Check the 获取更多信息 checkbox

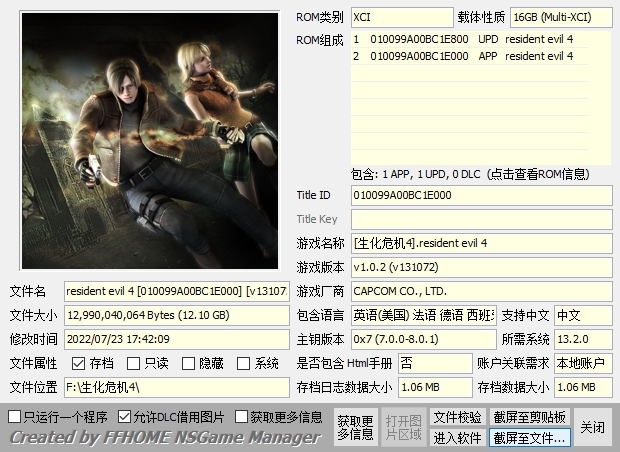[x=242, y=416]
